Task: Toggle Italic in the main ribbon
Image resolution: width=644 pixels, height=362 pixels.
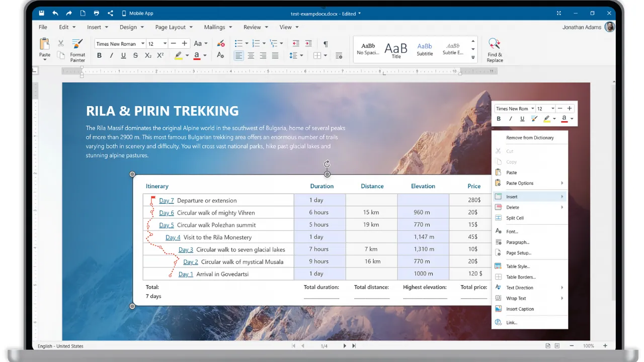Action: pos(112,55)
